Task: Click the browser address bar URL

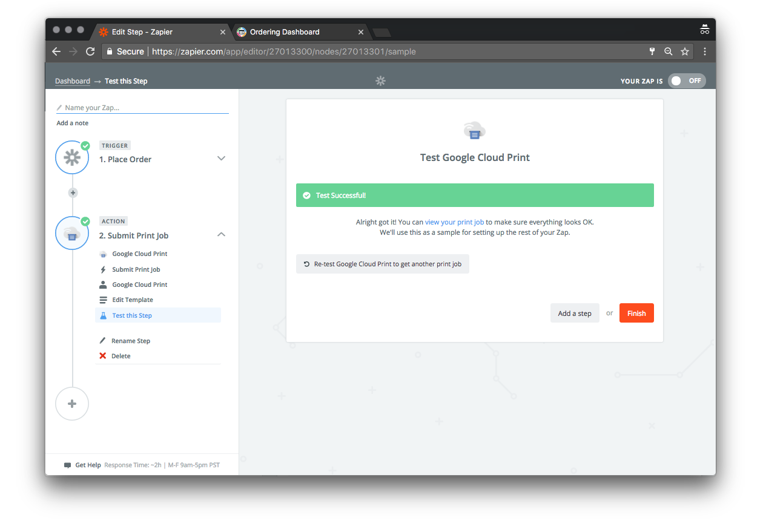Action: point(283,51)
